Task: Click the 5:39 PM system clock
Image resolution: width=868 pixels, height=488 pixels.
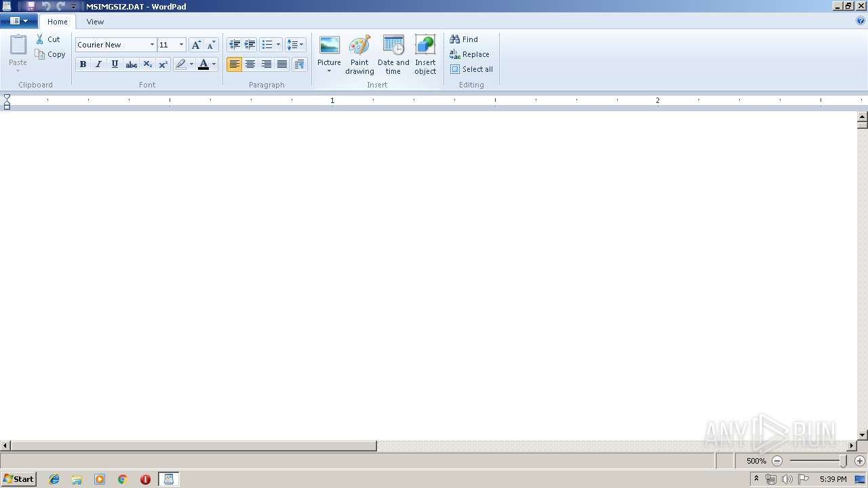Action: [833, 479]
